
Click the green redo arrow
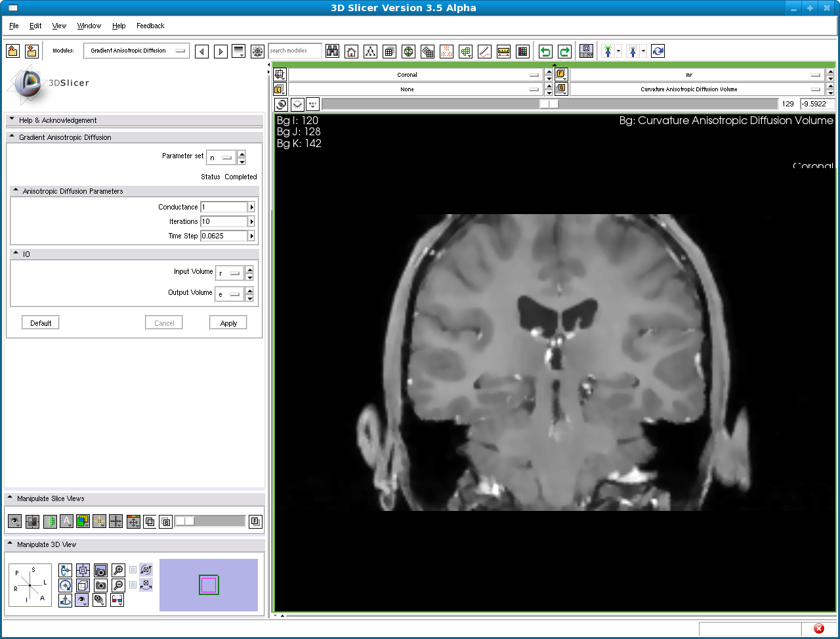[564, 51]
